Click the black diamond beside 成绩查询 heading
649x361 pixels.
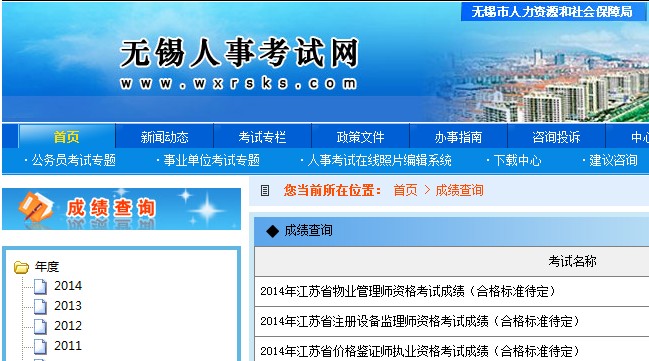pos(272,231)
